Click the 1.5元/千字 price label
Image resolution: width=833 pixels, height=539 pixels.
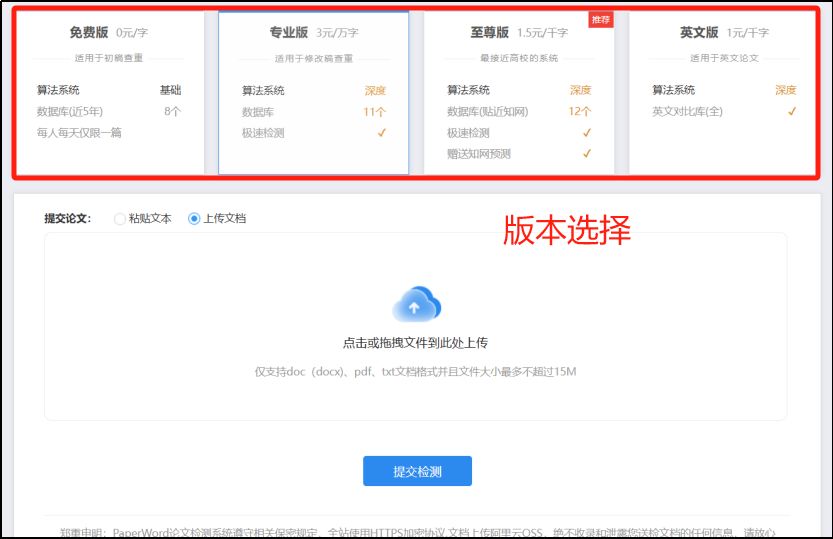542,33
